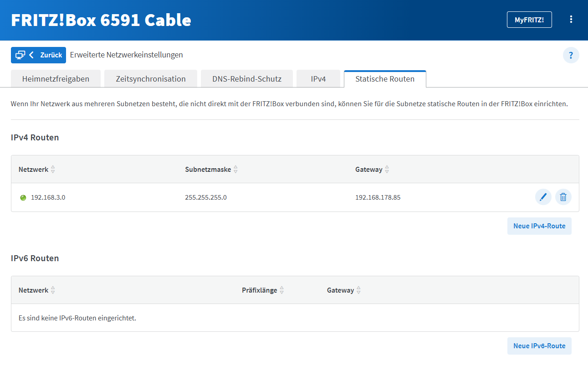Image resolution: width=588 pixels, height=366 pixels.
Task: Click the IPv6 Routen heading
Action: pyautogui.click(x=35, y=258)
